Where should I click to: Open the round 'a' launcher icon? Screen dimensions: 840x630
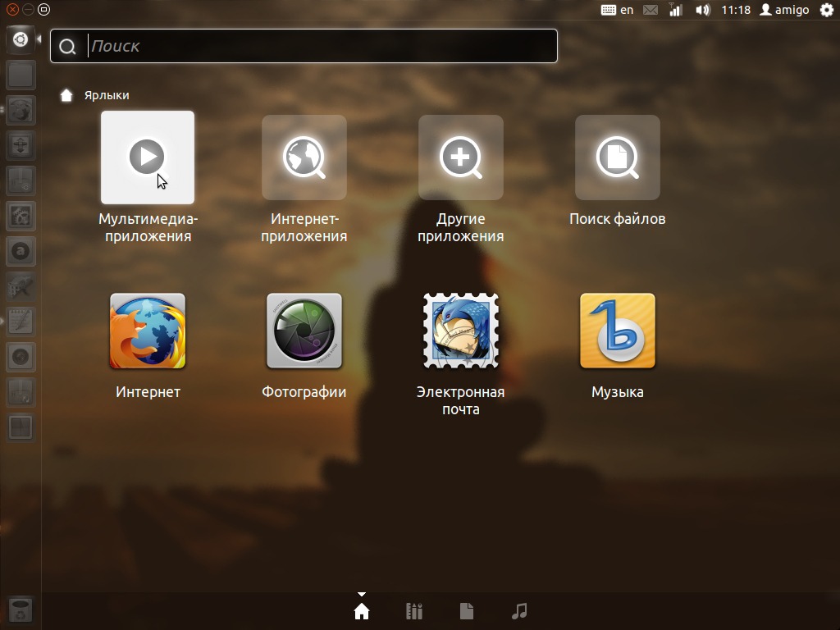point(21,251)
